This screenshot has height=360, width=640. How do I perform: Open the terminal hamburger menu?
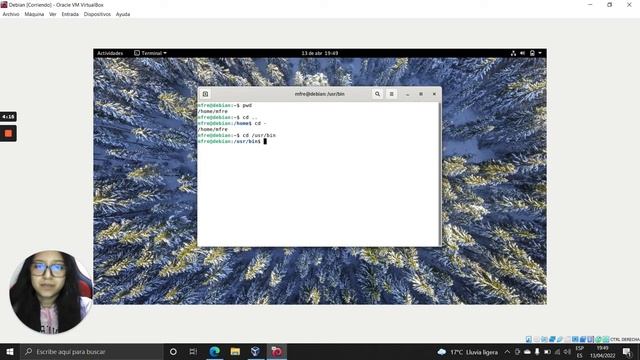tap(391, 94)
